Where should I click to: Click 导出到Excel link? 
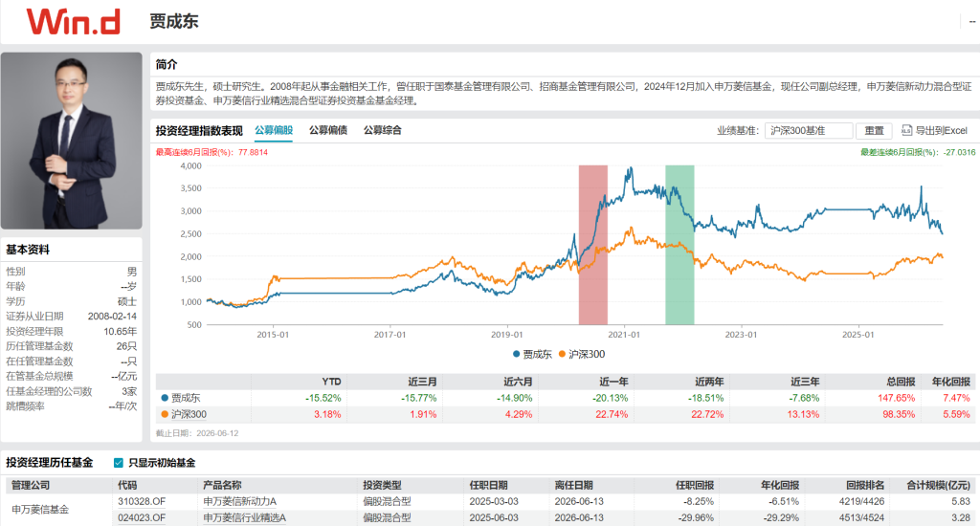pos(942,131)
